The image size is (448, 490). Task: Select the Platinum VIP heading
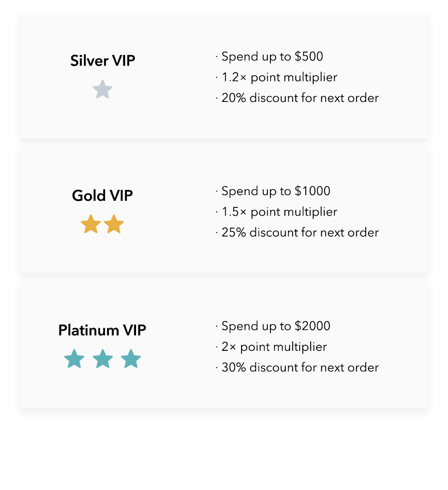(x=102, y=330)
